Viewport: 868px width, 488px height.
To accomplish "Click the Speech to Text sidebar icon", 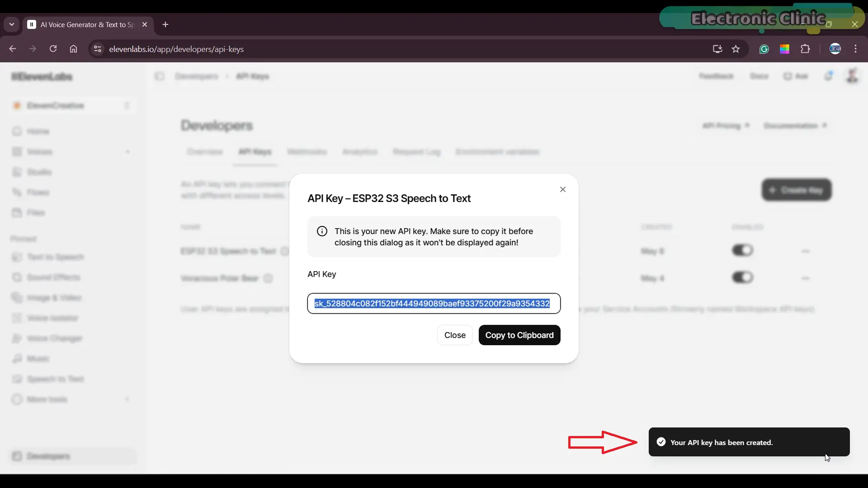I will [x=17, y=379].
